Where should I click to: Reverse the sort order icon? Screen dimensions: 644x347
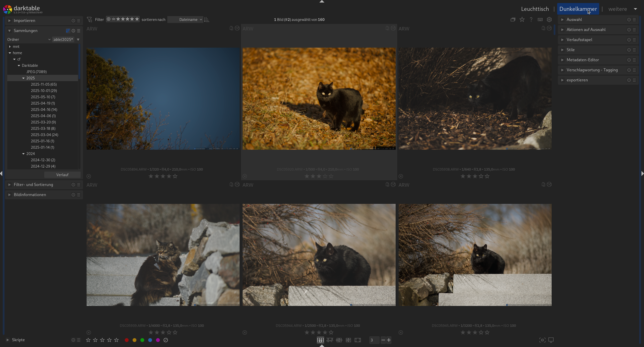(207, 19)
